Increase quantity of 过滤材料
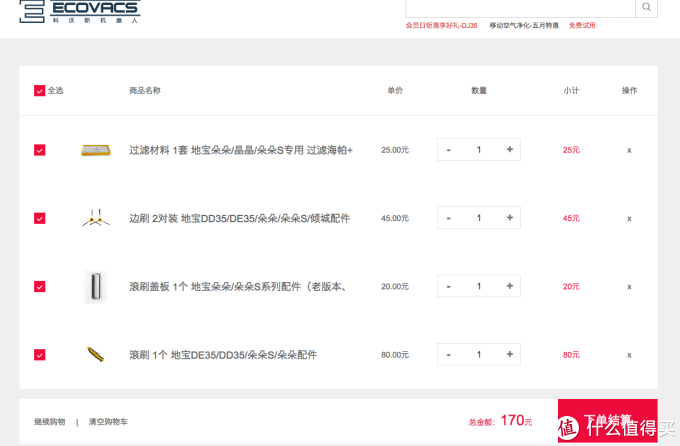 coord(510,150)
